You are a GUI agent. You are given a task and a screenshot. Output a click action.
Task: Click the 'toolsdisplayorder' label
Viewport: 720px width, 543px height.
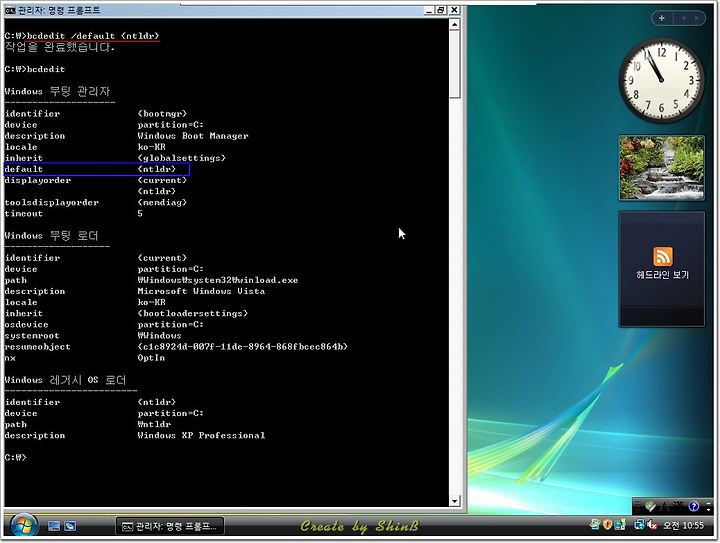[51, 202]
